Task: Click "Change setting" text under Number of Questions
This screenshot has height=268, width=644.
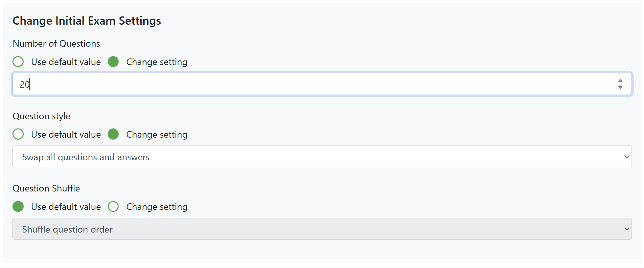Action: click(157, 62)
